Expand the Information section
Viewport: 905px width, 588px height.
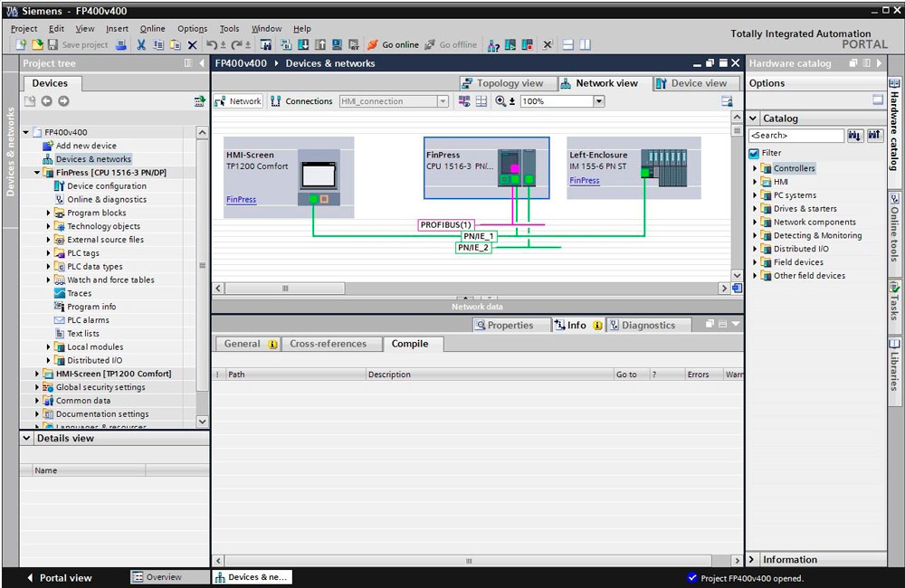[751, 559]
